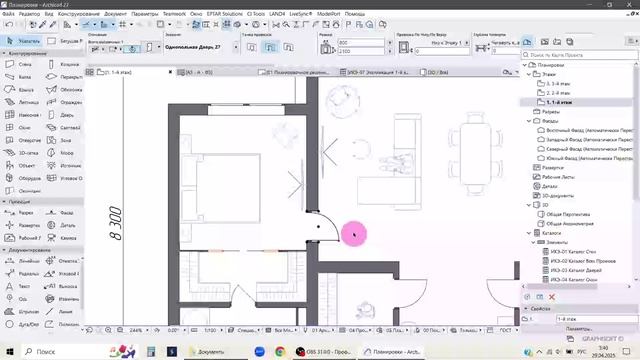Select the Railing (Ограждение) tool
This screenshot has width=640, height=360.
63,102
